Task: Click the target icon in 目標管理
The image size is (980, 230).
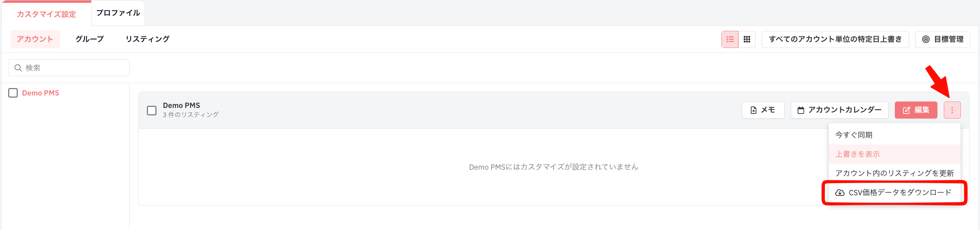Action: 926,39
